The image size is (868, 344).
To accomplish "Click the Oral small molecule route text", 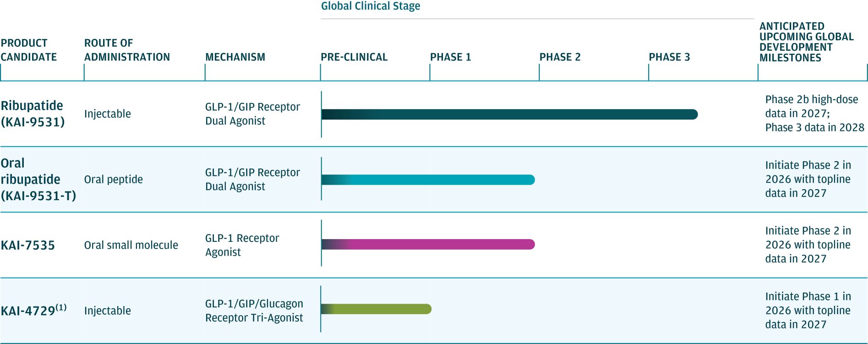I will [x=131, y=245].
